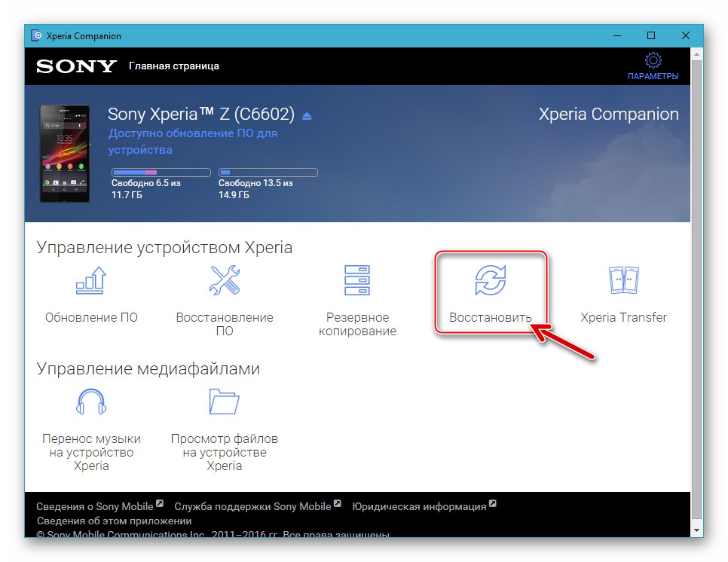728x562 pixels.
Task: Click the Xperia Companion title bar icon
Action: 37,35
